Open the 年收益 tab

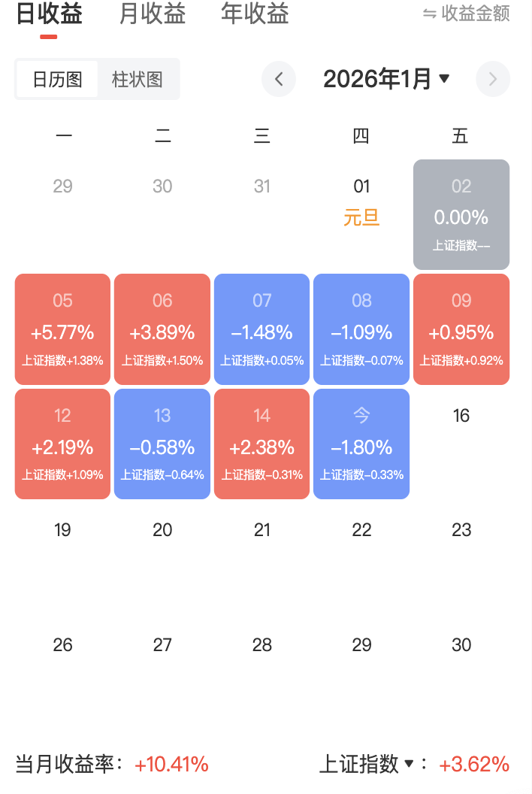pos(255,14)
